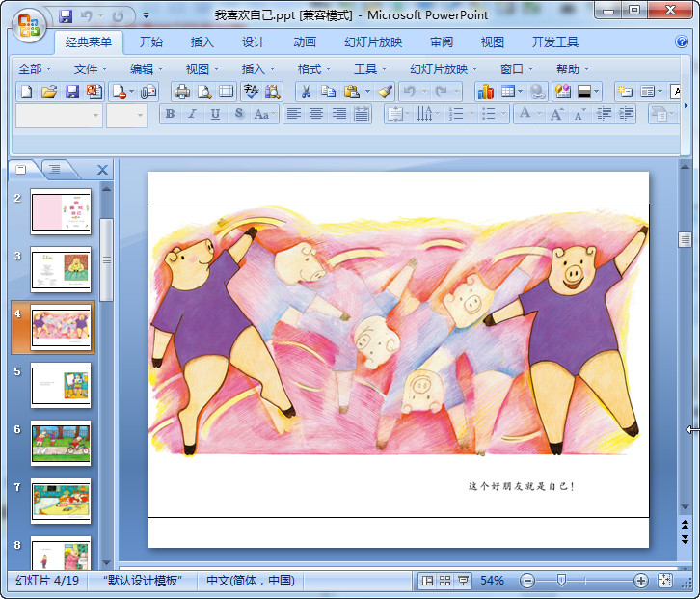Open the font size combo box
Viewport: 700px width, 599px height.
coord(126,115)
